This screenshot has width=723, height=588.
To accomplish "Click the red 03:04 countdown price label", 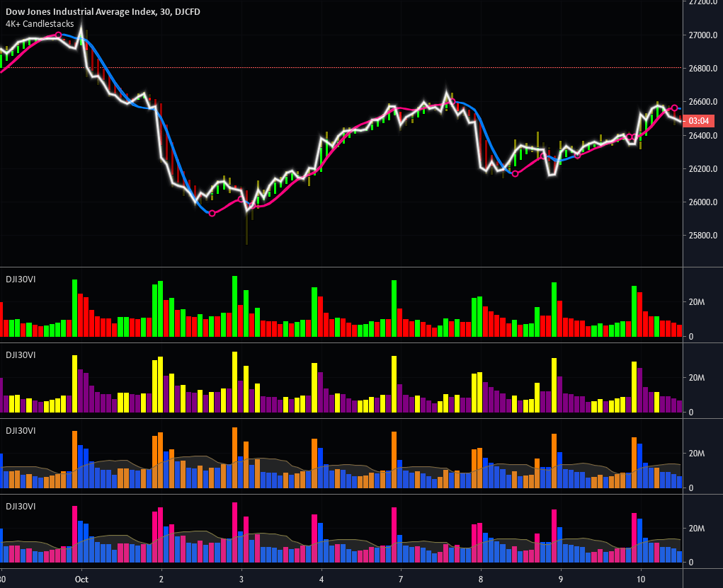I will coord(699,120).
